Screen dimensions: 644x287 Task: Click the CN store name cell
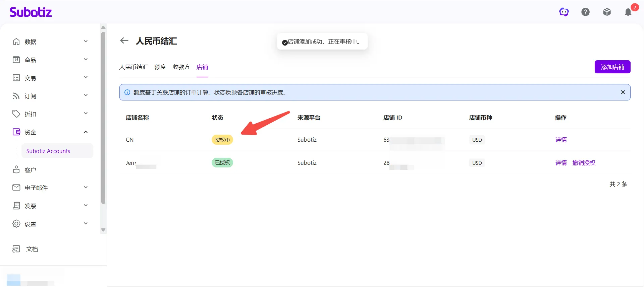click(130, 140)
